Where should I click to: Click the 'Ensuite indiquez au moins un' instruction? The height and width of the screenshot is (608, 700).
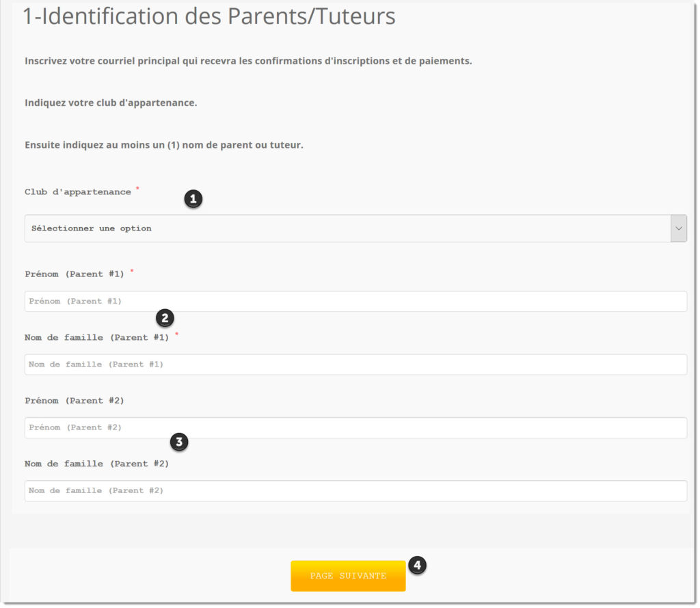pos(164,145)
